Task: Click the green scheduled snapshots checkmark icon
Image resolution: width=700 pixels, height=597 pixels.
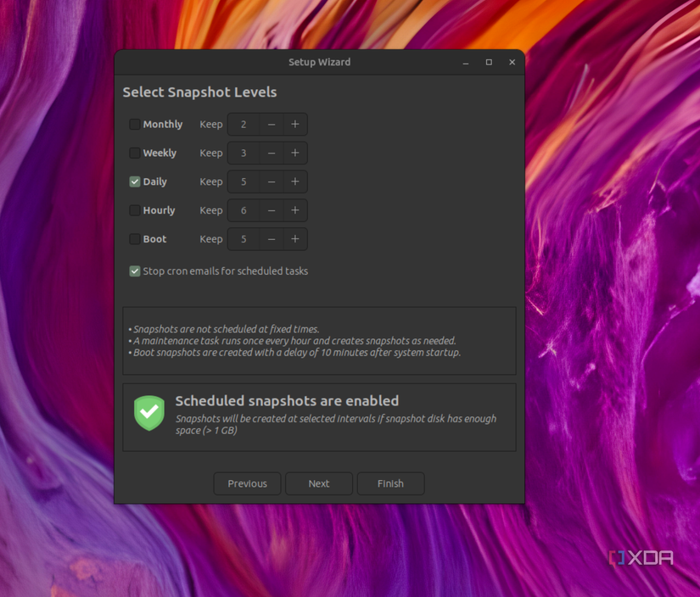Action: [148, 413]
